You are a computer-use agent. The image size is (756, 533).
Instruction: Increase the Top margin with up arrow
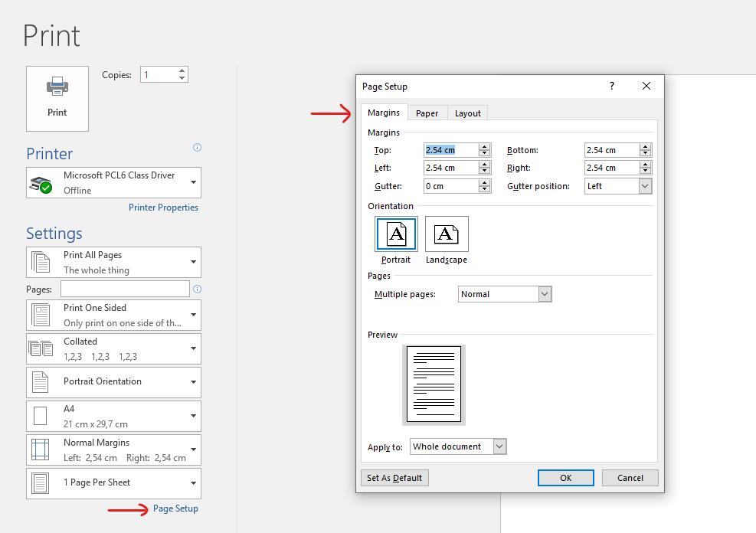484,147
